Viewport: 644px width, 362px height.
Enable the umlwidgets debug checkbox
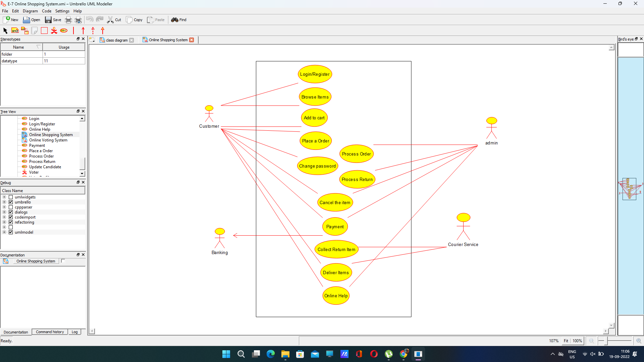pos(11,197)
